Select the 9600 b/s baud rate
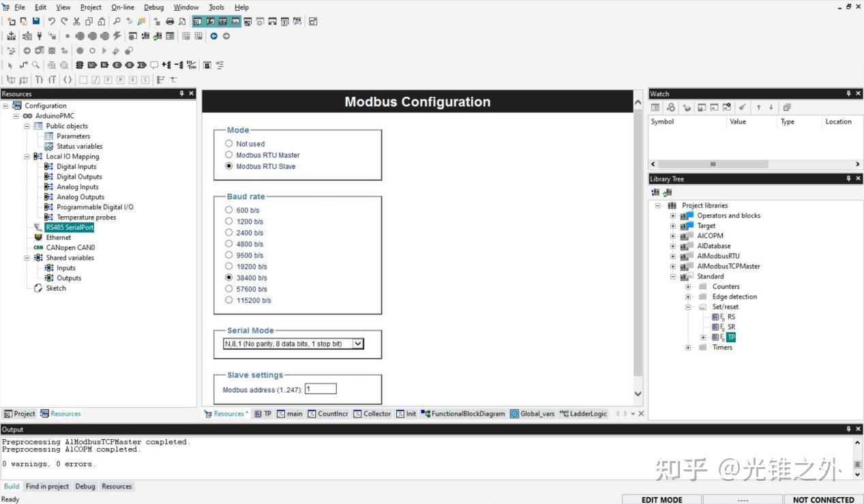 pos(228,255)
